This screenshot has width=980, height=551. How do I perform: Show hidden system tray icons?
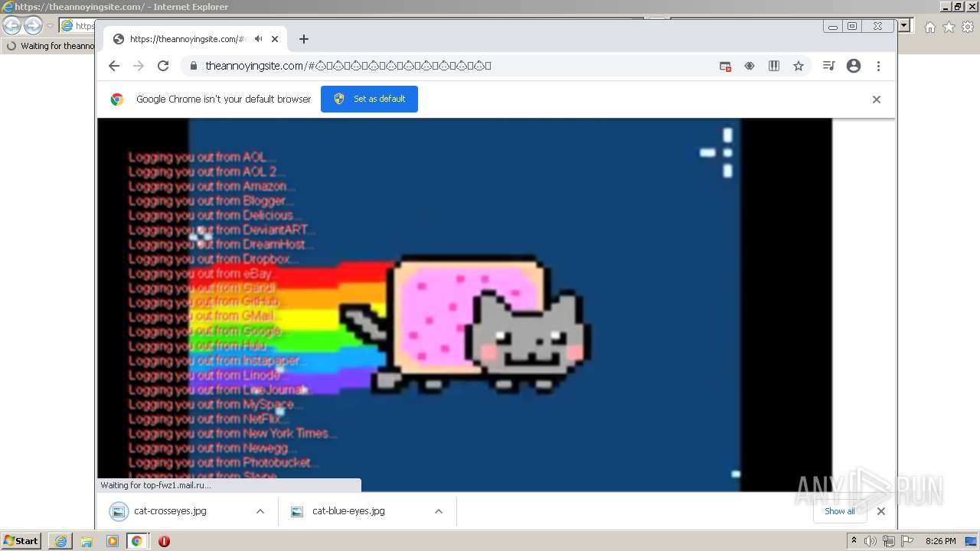tap(854, 541)
